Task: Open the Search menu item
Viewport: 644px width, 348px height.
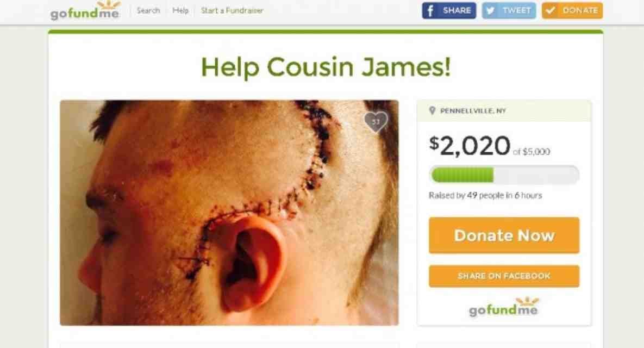Action: (x=148, y=11)
